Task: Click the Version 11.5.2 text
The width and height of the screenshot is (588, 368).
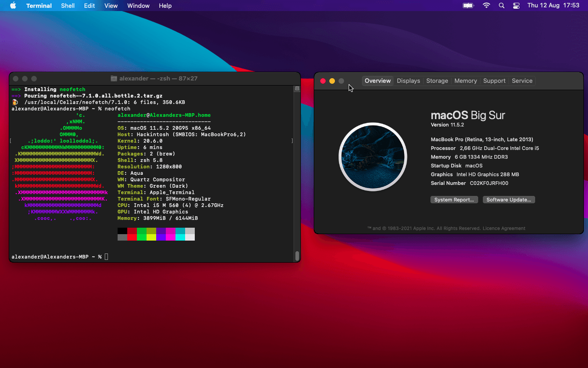Action: click(x=447, y=125)
